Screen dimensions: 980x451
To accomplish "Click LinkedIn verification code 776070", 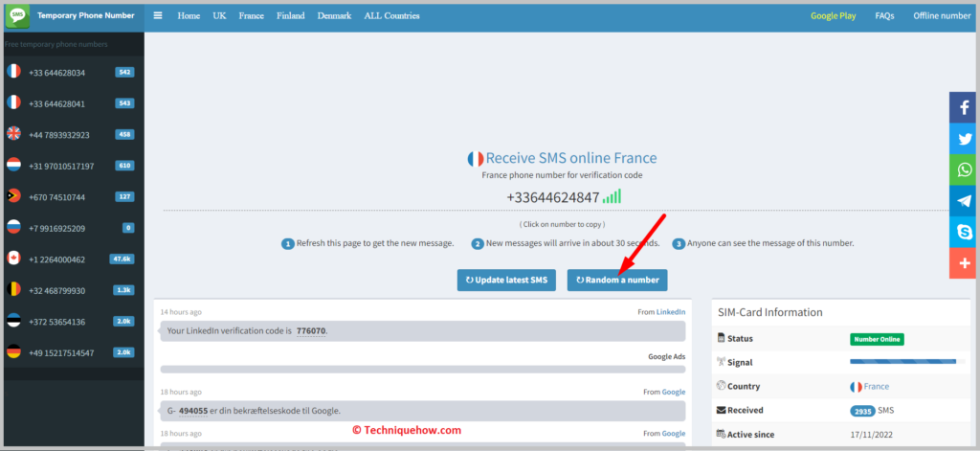I will click(x=311, y=331).
